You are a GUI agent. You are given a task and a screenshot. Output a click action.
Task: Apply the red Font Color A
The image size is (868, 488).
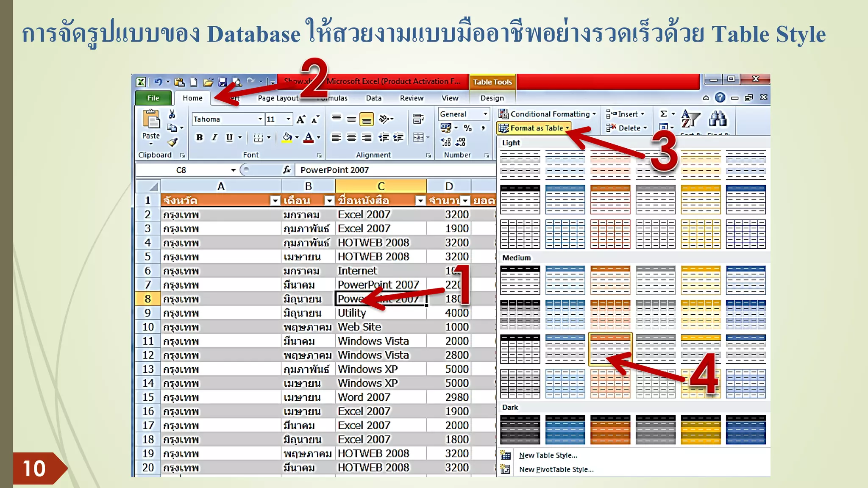click(x=309, y=137)
